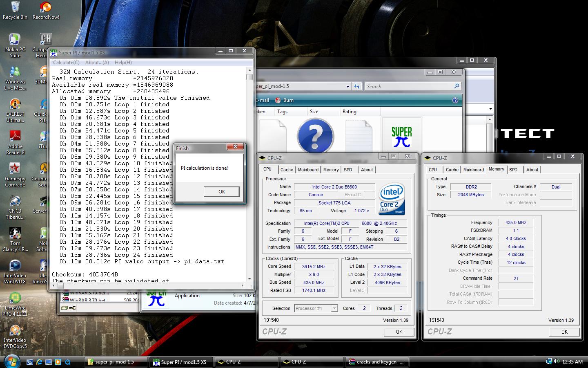Select CPU tab in the CPU-Z memory timings window
The width and height of the screenshot is (588, 368).
[x=433, y=170]
